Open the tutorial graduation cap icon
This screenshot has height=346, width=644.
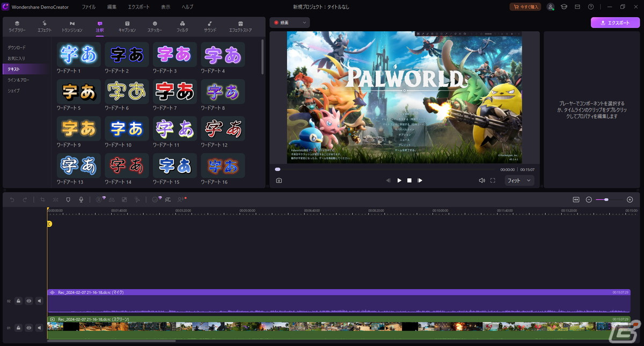tap(564, 7)
